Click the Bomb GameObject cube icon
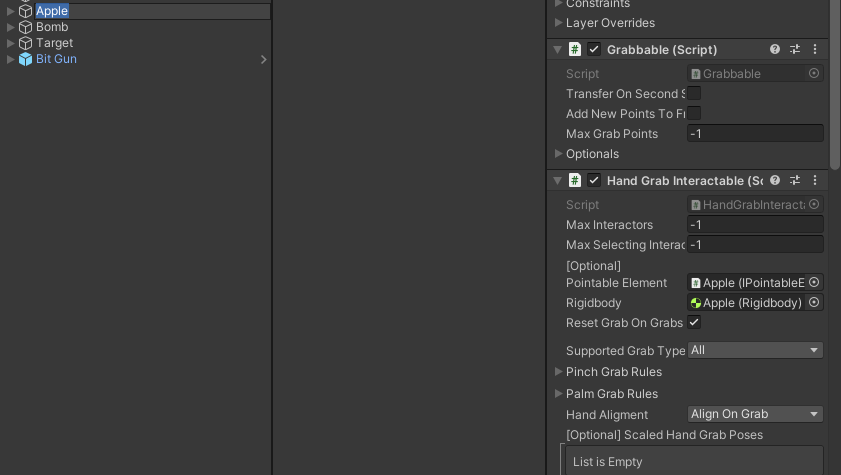Screen dimensions: 841x475 tap(25, 27)
